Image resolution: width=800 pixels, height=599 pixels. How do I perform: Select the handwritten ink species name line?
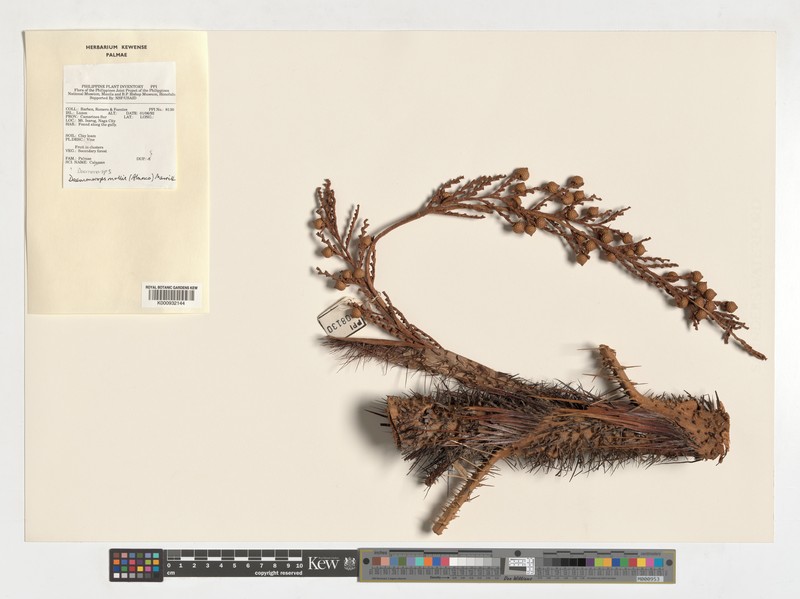point(120,179)
